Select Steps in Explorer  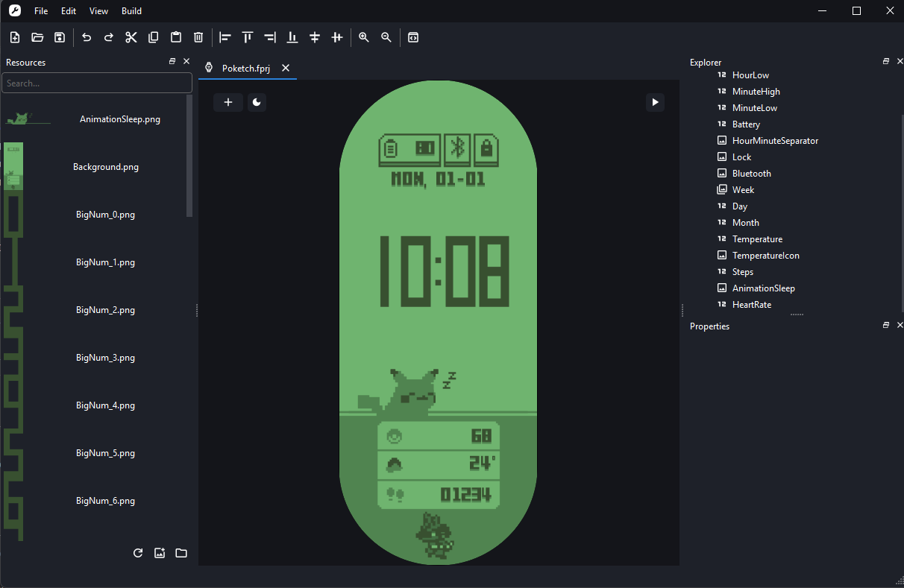pyautogui.click(x=743, y=272)
